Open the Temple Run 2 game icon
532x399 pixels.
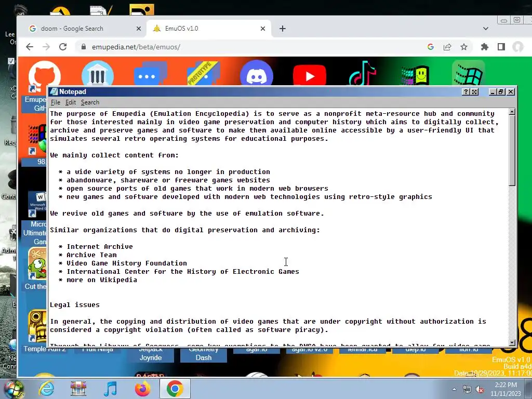point(37,326)
